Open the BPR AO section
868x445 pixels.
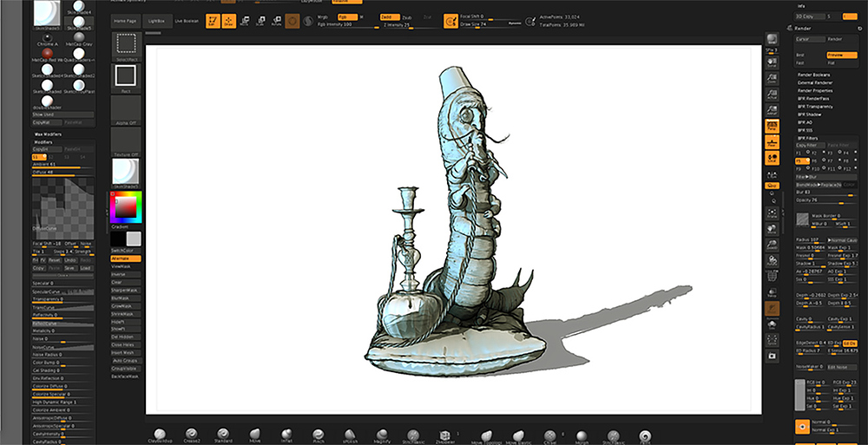pos(805,122)
